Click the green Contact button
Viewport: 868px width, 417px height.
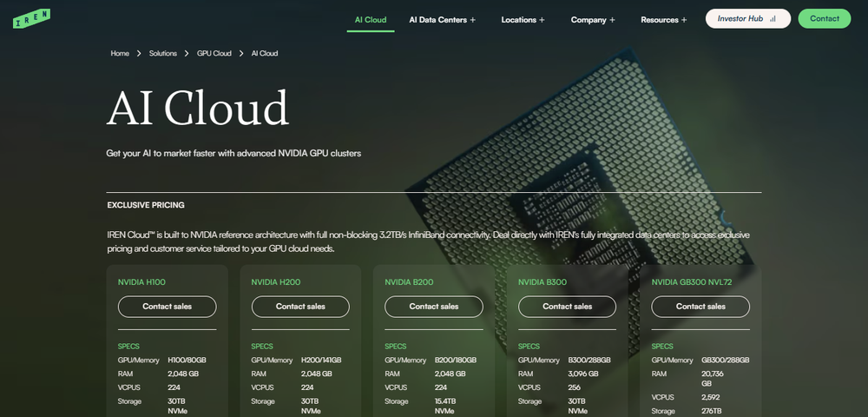coord(825,18)
